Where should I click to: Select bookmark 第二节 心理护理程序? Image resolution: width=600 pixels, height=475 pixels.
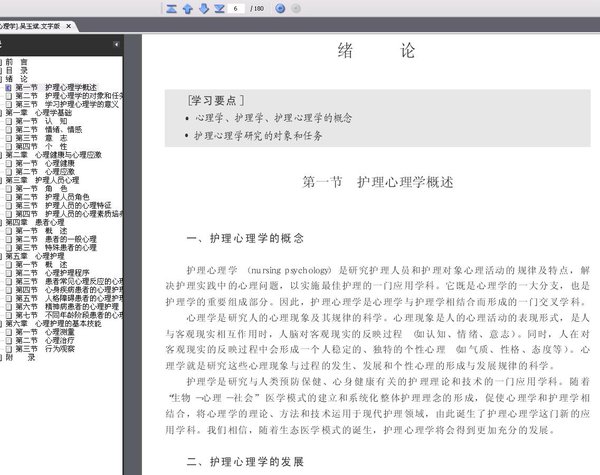click(x=52, y=273)
